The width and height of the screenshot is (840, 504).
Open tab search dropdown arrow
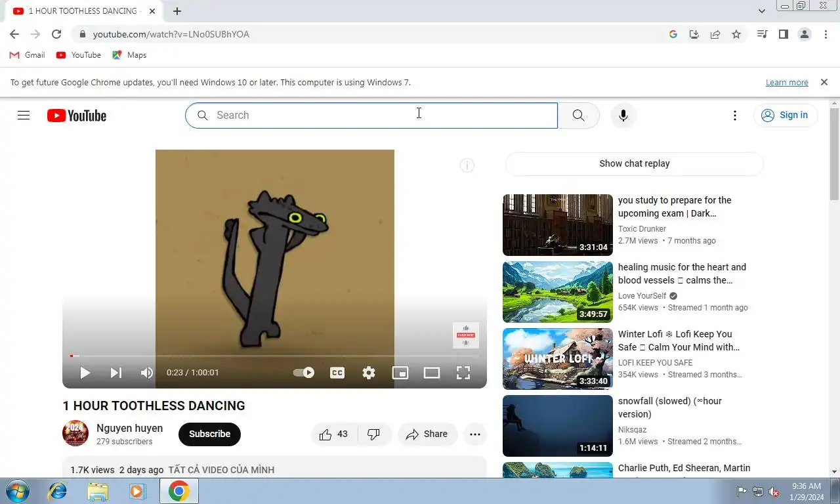click(x=761, y=11)
